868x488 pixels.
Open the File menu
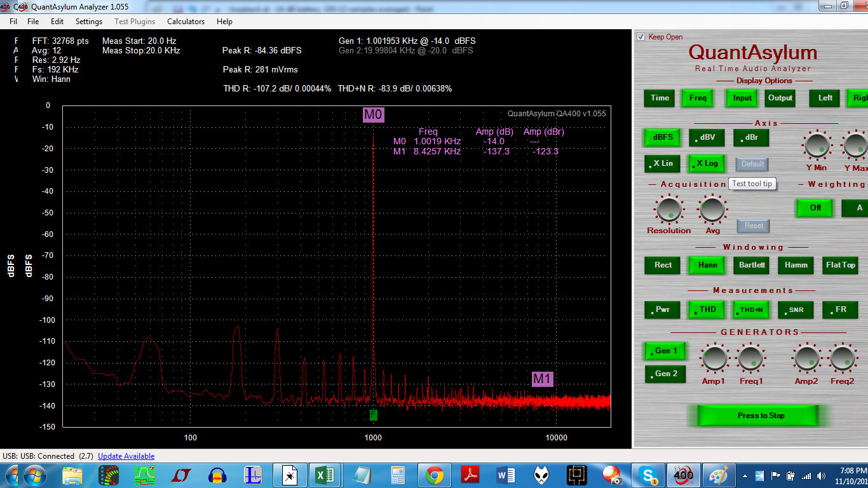pyautogui.click(x=33, y=21)
